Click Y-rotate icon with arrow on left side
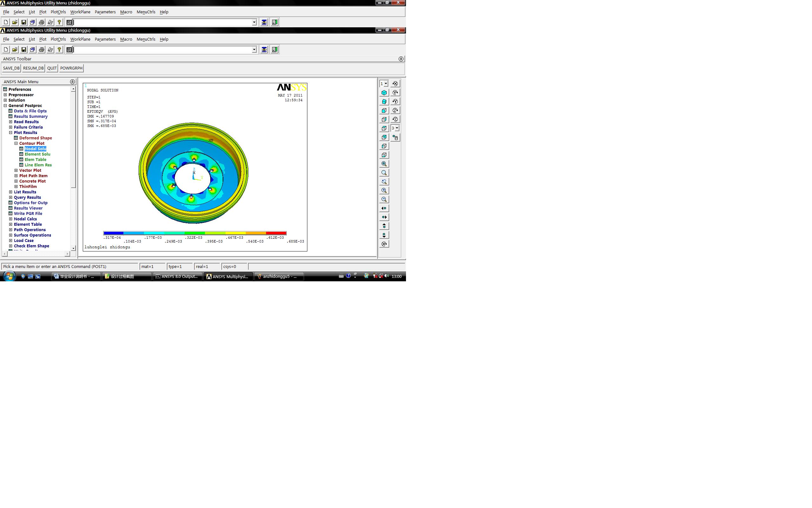The width and height of the screenshot is (812, 508). point(395,102)
